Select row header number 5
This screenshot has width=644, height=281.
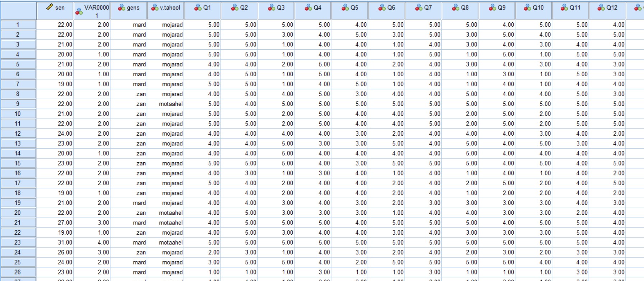(18, 64)
